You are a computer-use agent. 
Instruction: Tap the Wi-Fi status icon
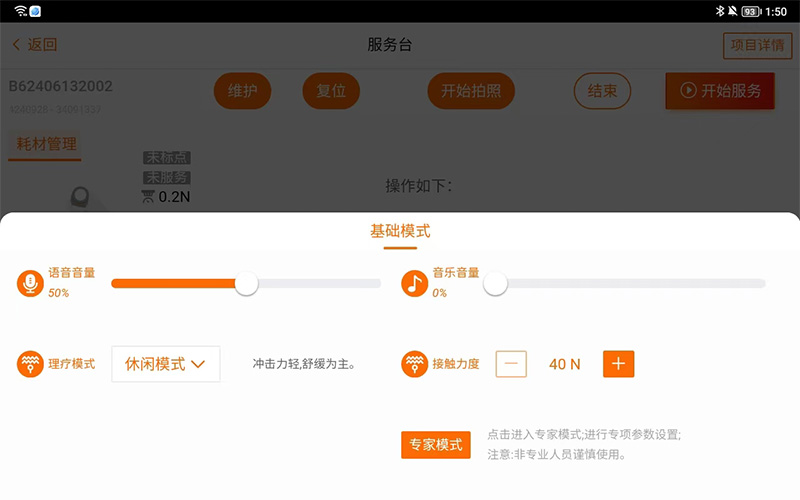[21, 11]
